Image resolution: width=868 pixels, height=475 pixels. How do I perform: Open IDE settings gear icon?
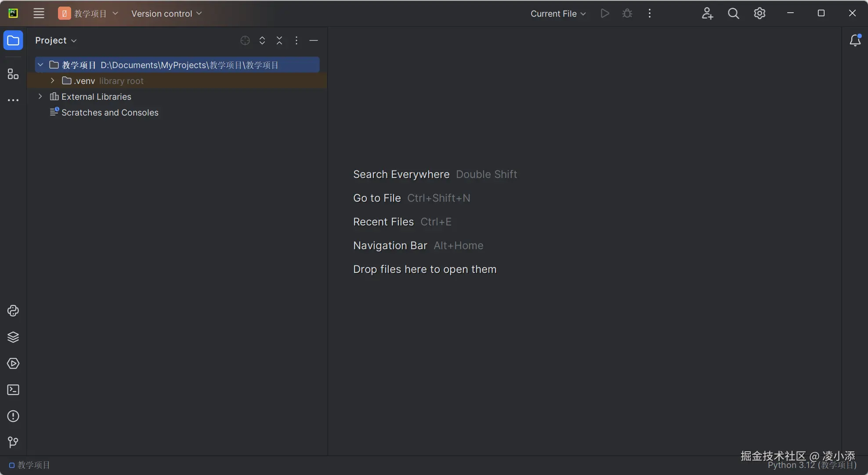click(759, 14)
